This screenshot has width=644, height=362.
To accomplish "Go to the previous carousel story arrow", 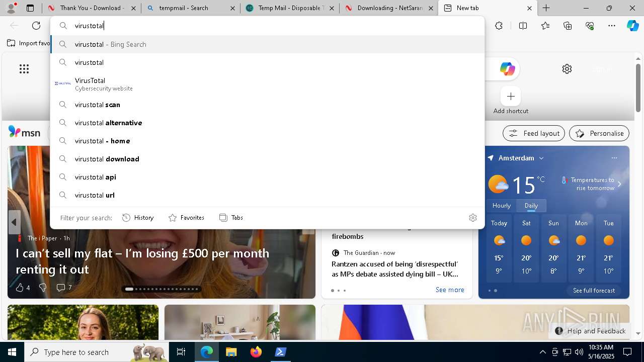I will pyautogui.click(x=14, y=222).
